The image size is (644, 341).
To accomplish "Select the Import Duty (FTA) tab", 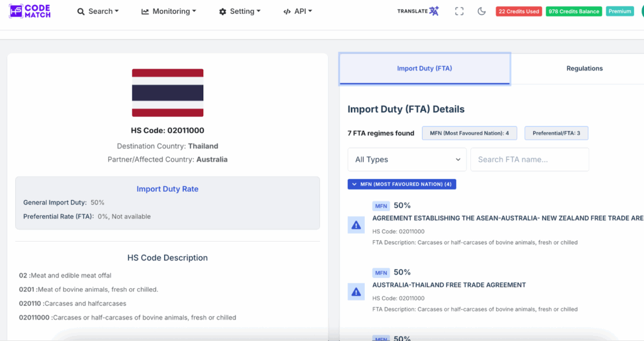I will pyautogui.click(x=425, y=69).
